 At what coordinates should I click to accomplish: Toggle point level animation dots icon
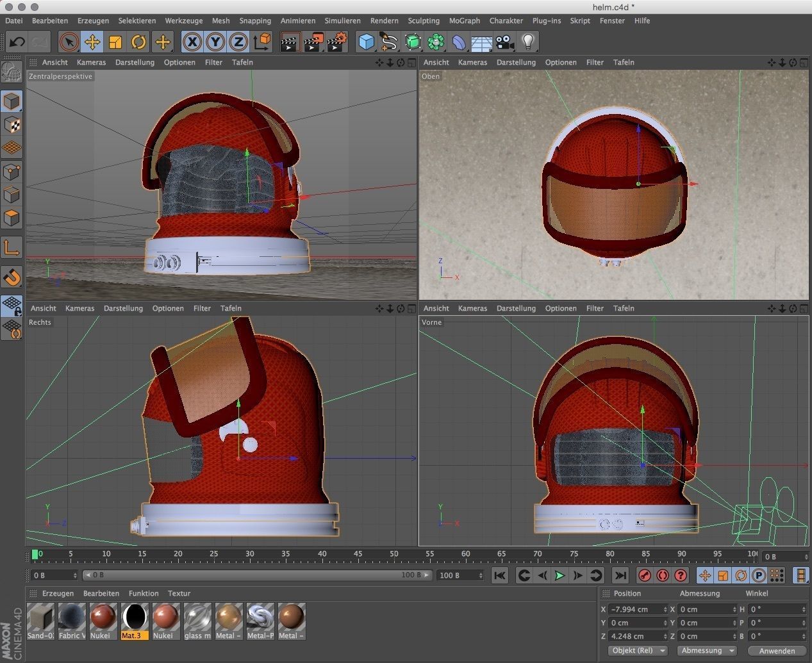coord(776,575)
